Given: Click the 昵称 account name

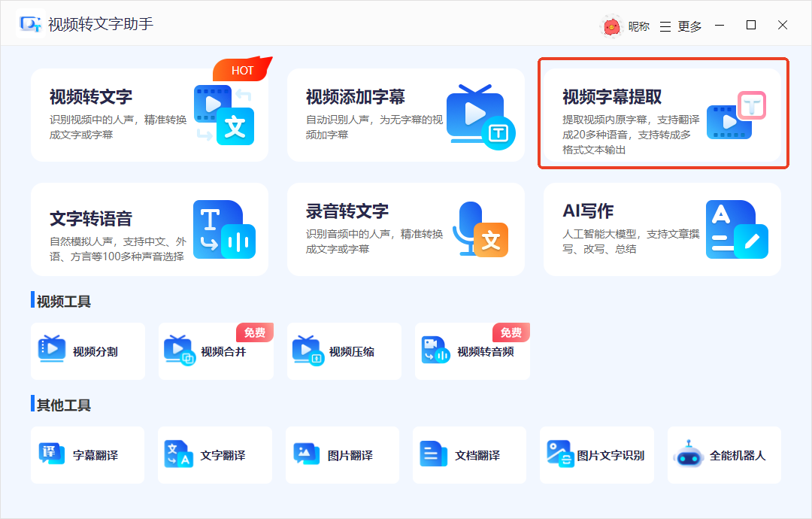Looking at the screenshot, I should click(x=638, y=26).
